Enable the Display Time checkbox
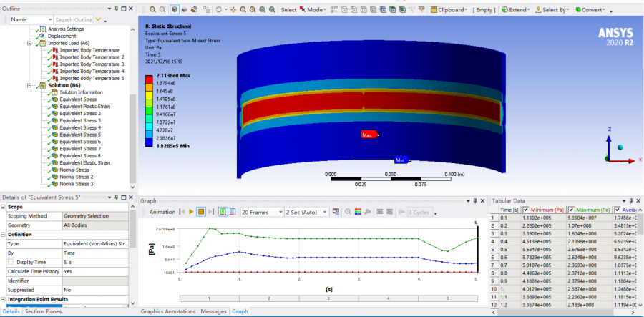This screenshot has height=317, width=644. (x=11, y=262)
